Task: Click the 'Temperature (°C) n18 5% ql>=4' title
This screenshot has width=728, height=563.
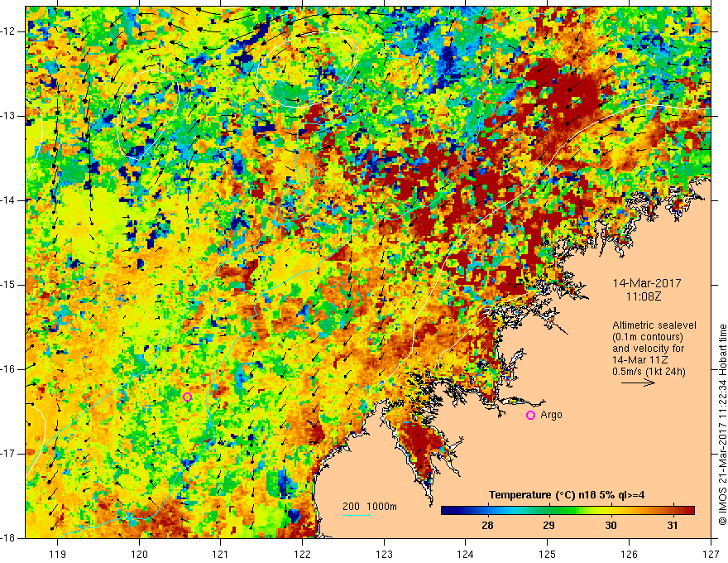Action: click(567, 495)
